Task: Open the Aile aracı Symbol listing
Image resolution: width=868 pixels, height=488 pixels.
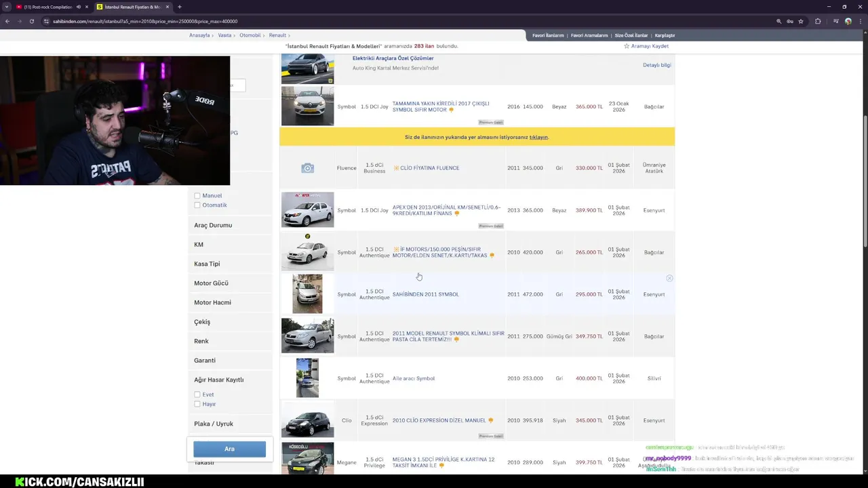Action: [414, 378]
